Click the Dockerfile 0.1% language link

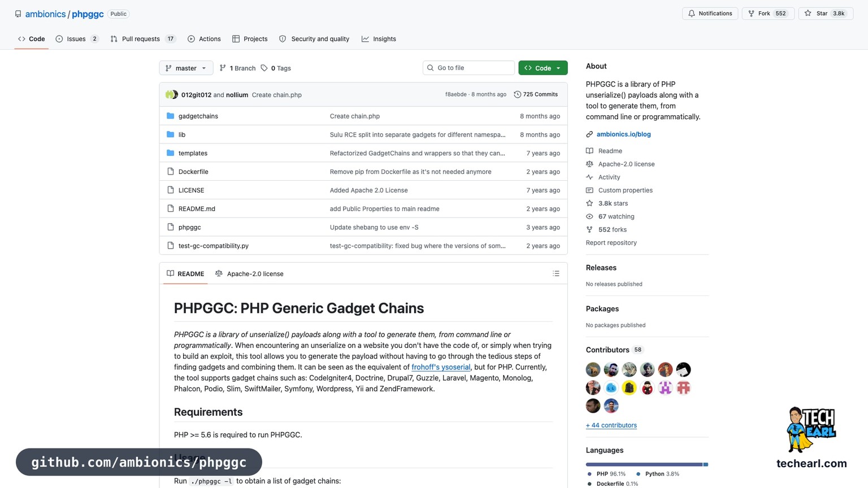coord(613,483)
